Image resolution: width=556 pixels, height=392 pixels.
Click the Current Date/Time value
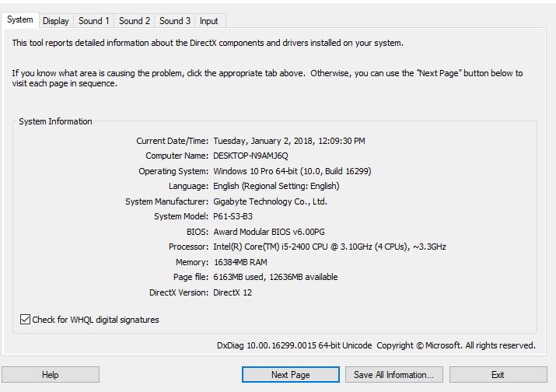point(289,141)
